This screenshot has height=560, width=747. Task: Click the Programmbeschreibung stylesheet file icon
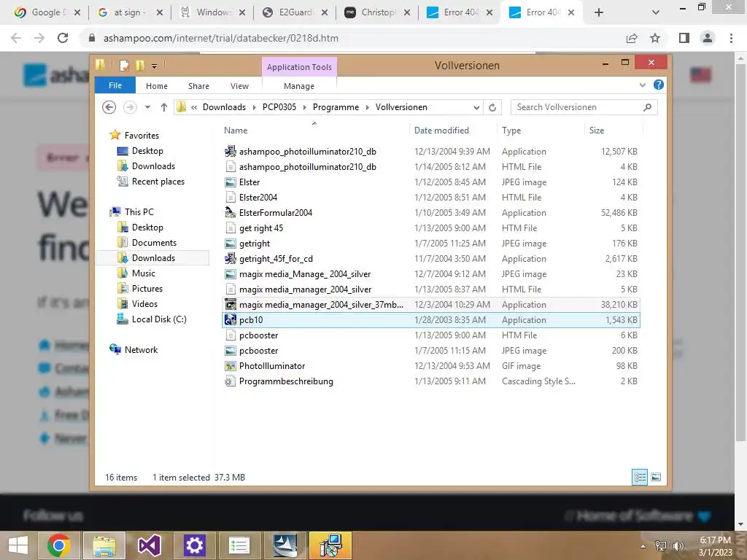(230, 381)
